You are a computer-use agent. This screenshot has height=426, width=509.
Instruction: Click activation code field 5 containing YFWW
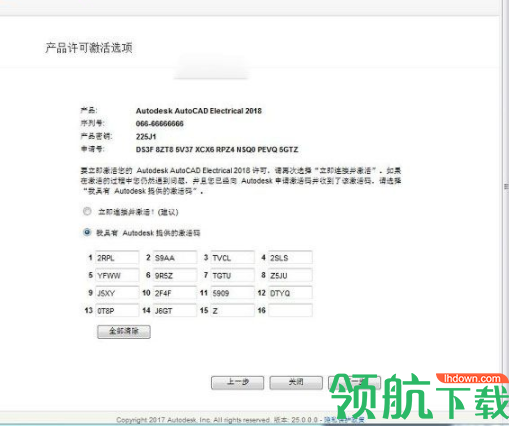tap(117, 275)
